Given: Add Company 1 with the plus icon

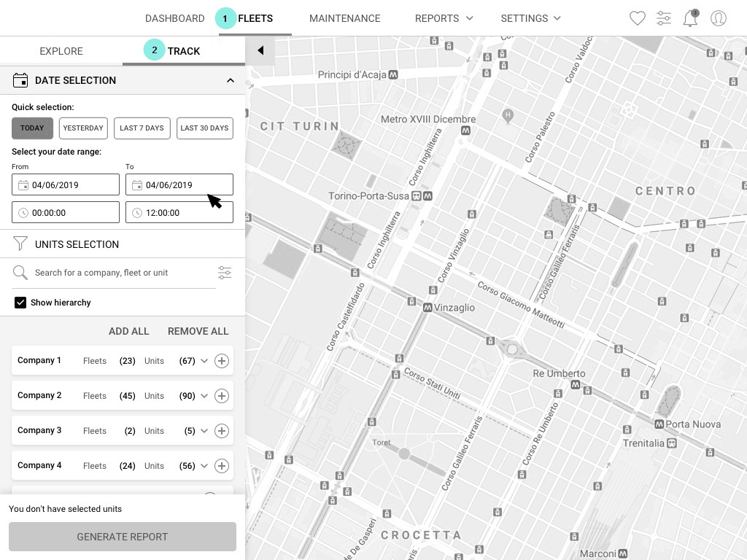Looking at the screenshot, I should 222,361.
